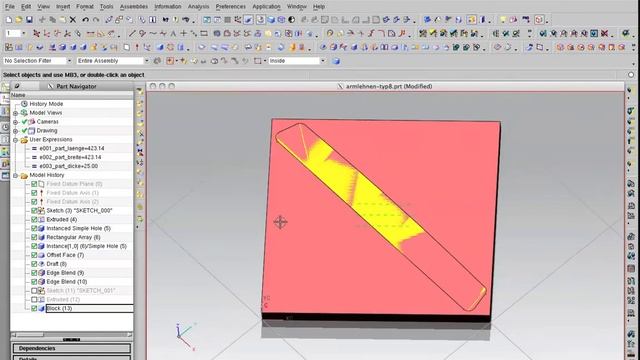Viewport: 640px width, 360px height.
Task: Click the Redo arrow icon
Action: (96, 20)
